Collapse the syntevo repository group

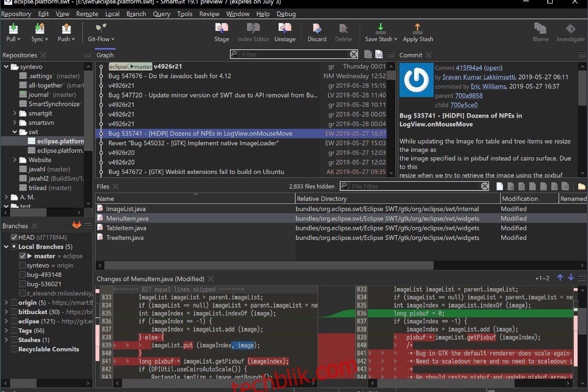[6, 67]
